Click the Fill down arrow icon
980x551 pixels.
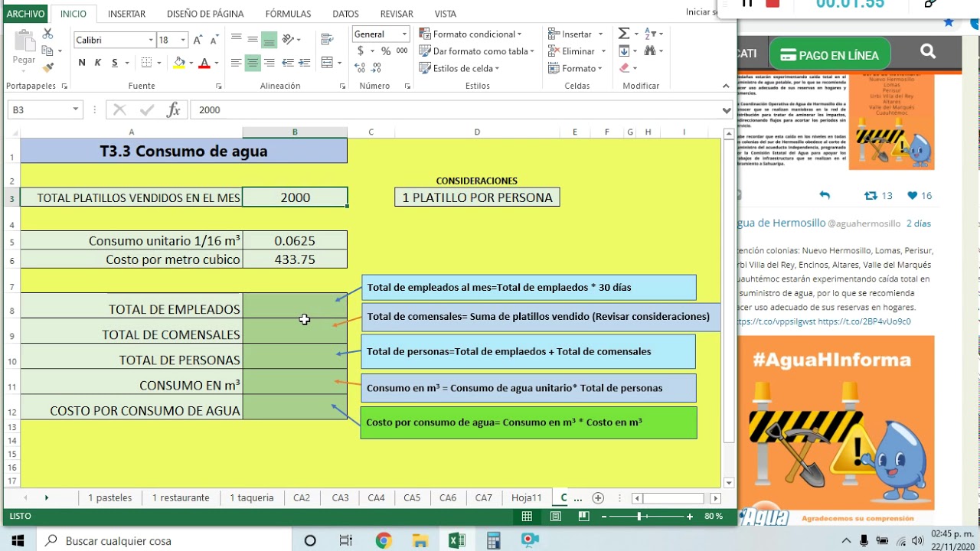click(624, 51)
